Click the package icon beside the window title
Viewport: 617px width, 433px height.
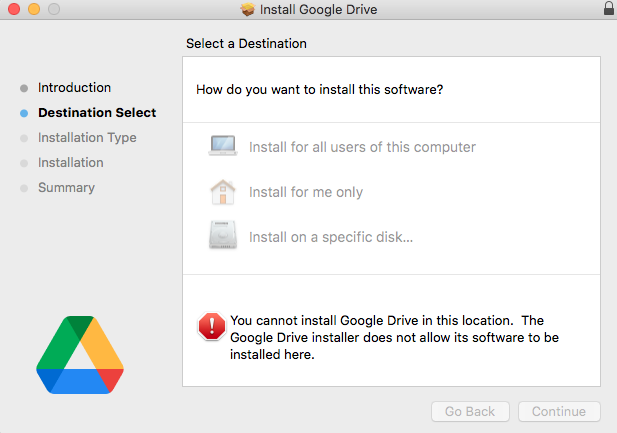point(248,9)
